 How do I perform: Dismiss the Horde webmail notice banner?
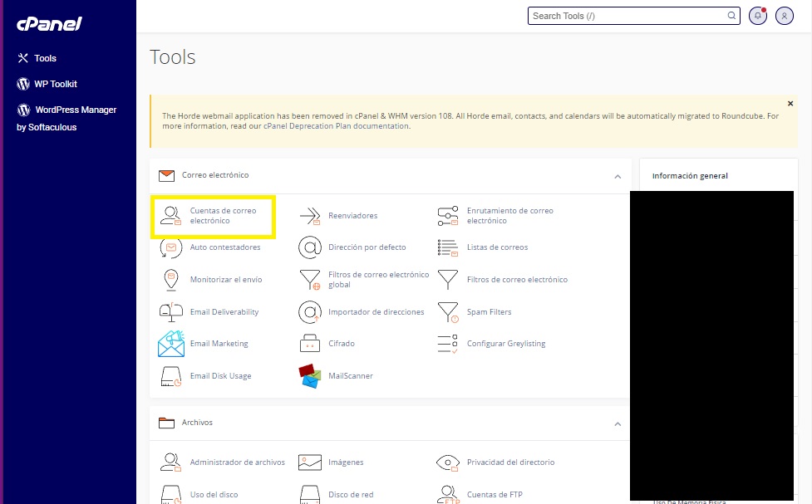pos(790,104)
